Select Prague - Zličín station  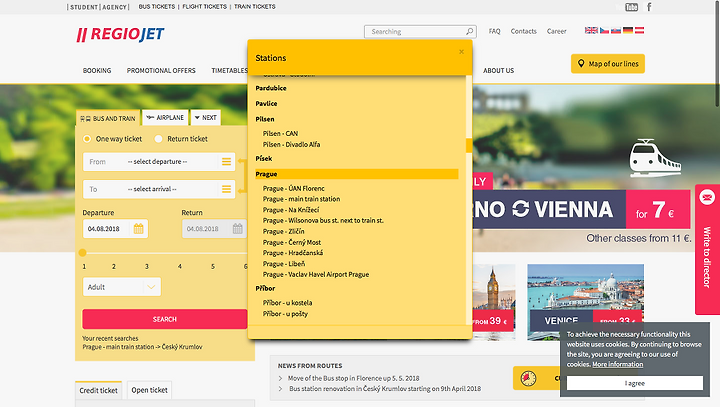[x=283, y=232]
